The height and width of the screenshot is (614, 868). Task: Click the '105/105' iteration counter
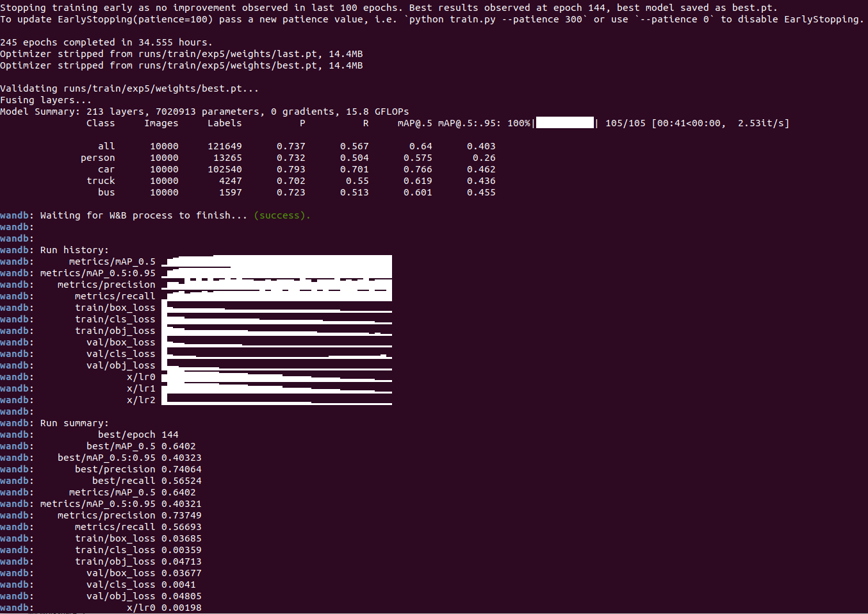(x=625, y=123)
